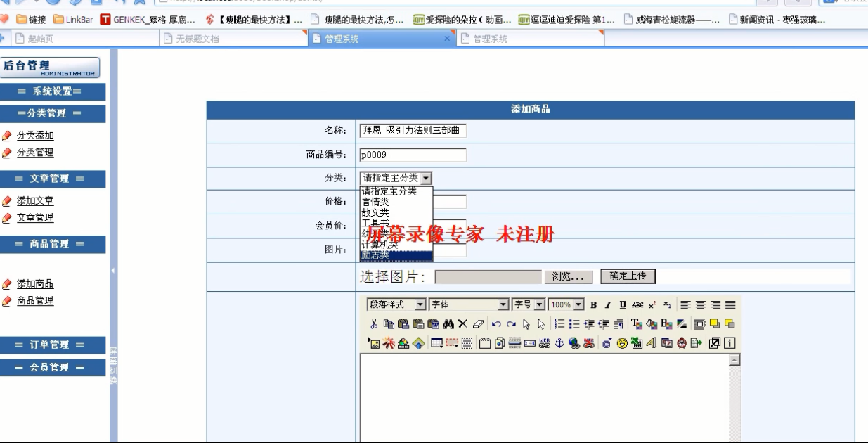The width and height of the screenshot is (868, 443).
Task: Toggle italic formatting in the editor
Action: coord(608,304)
